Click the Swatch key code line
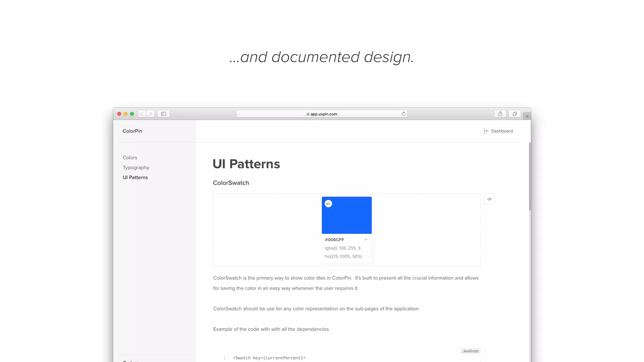The height and width of the screenshot is (362, 644). [269, 358]
